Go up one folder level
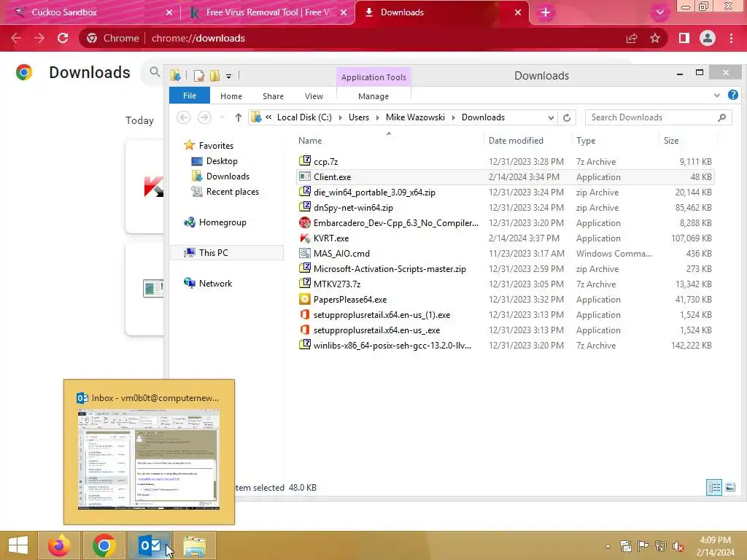This screenshot has width=747, height=560. [x=239, y=117]
